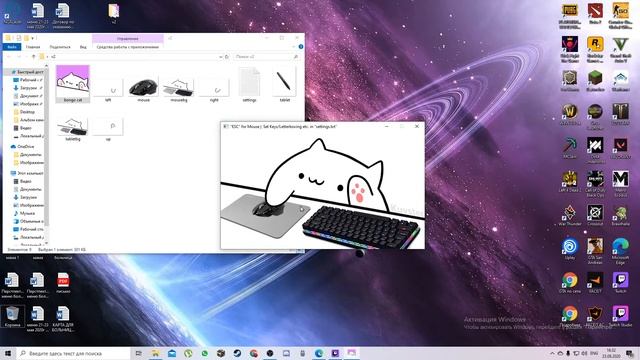Open the Quick Access toolbar dropdown
The width and height of the screenshot is (640, 360).
tap(32, 38)
